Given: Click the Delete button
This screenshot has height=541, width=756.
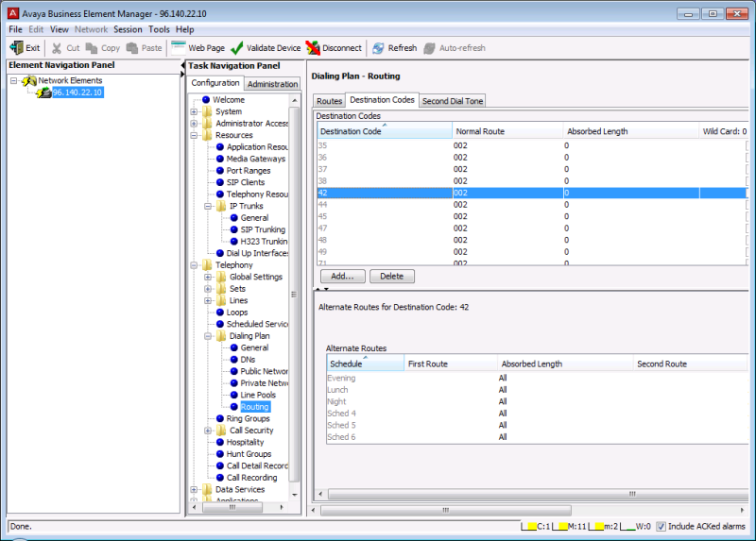Looking at the screenshot, I should tap(391, 276).
